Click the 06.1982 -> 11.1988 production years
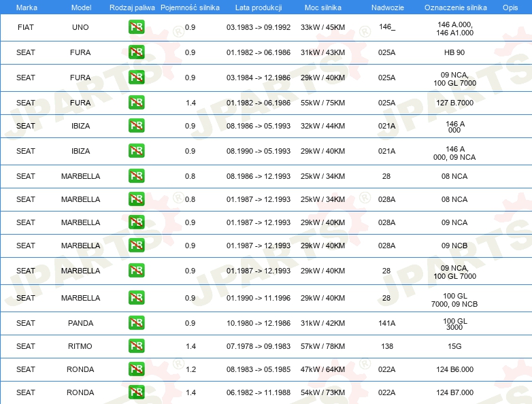Image resolution: width=532 pixels, height=404 pixels. tap(259, 392)
